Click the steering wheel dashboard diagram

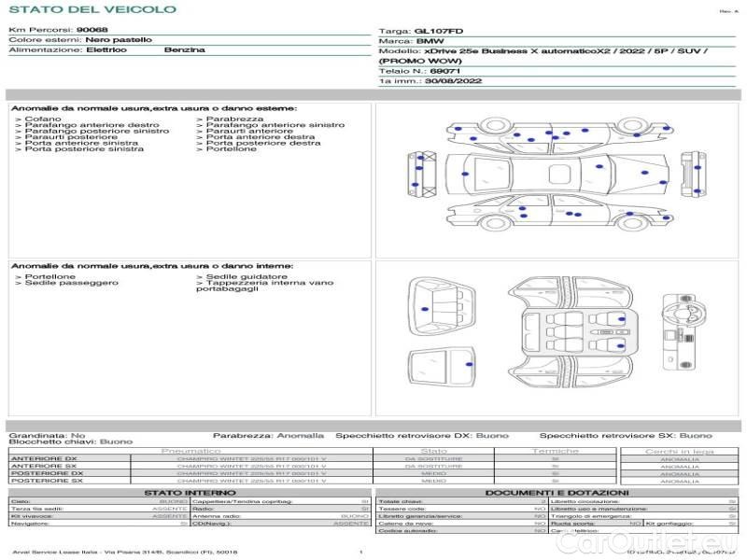click(x=680, y=332)
